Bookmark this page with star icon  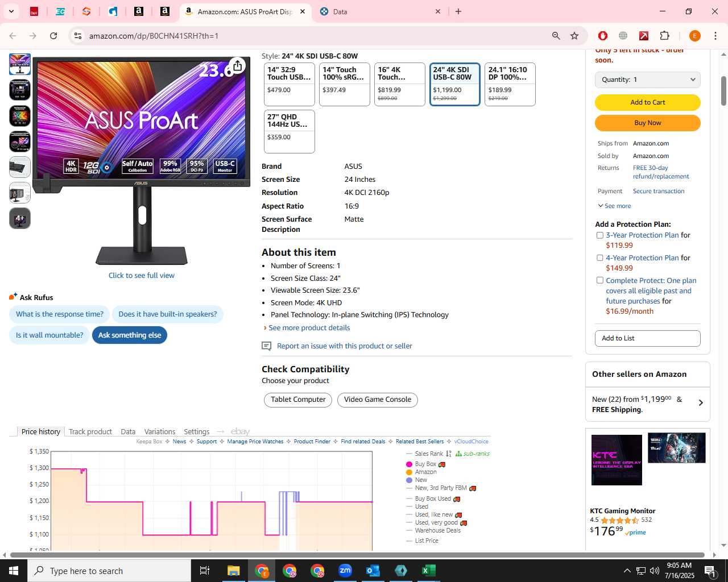tap(574, 36)
